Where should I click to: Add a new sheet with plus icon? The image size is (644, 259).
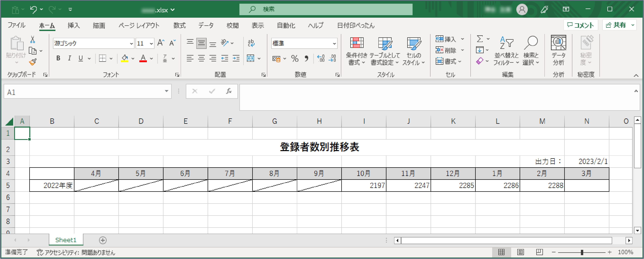click(x=103, y=240)
